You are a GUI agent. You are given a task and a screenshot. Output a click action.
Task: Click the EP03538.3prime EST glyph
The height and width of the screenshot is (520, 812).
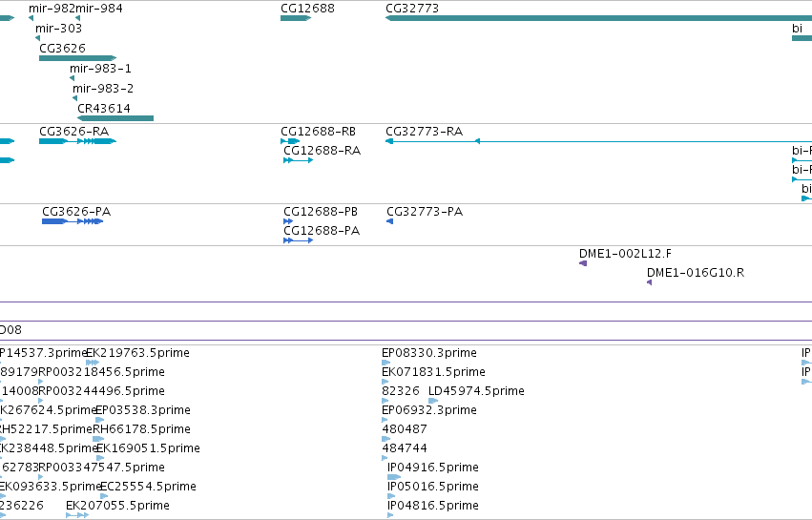100,420
